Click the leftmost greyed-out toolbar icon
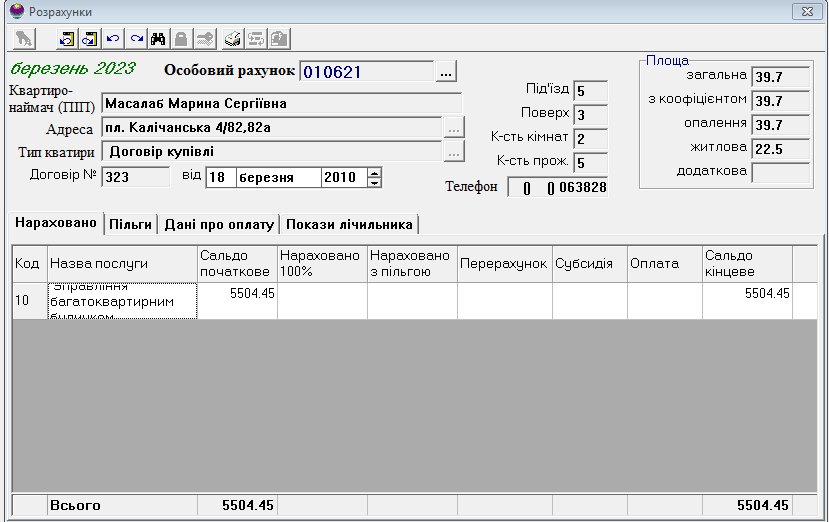829x522 pixels. pyautogui.click(x=25, y=39)
